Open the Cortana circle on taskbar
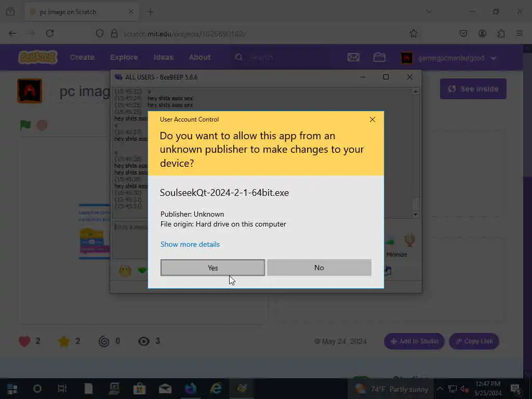Viewport: 532px width, 399px height. (37, 389)
